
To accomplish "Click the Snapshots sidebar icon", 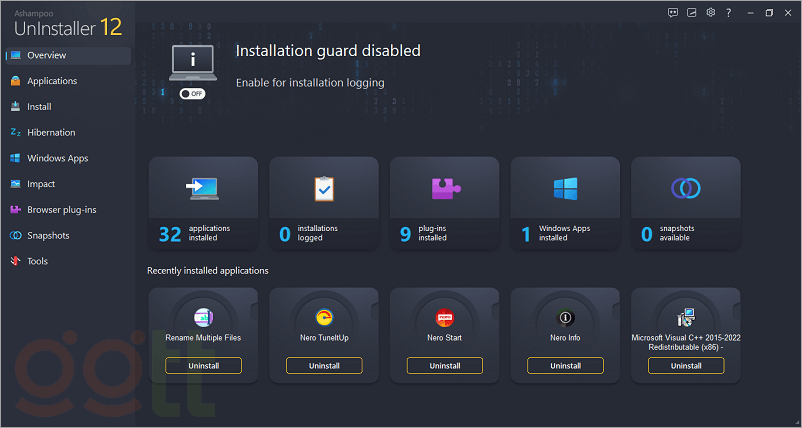I will pos(15,236).
